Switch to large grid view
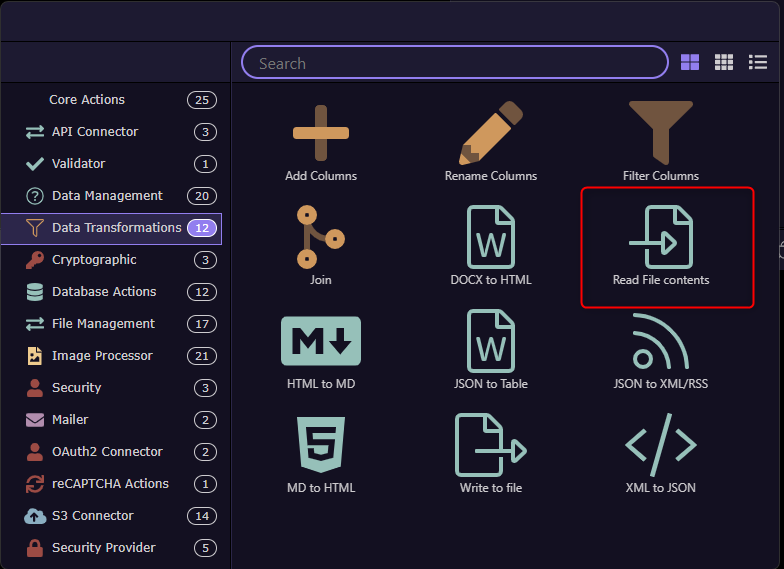 coord(690,63)
